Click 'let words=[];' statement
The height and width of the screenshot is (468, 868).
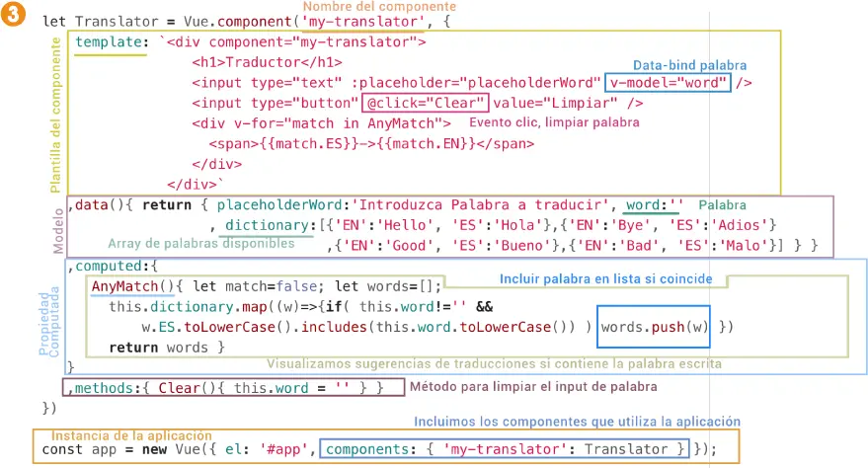(387, 286)
